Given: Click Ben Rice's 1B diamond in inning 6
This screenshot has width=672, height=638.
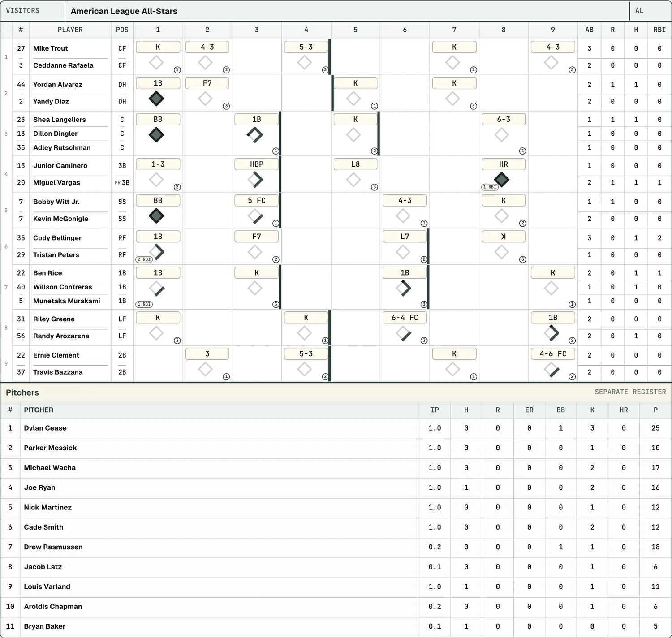Looking at the screenshot, I should [403, 288].
